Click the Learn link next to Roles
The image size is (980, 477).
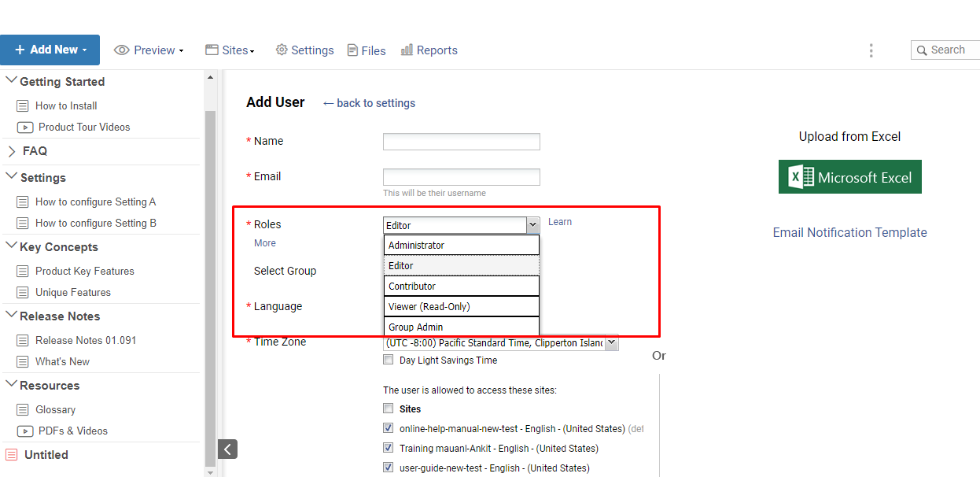click(560, 222)
